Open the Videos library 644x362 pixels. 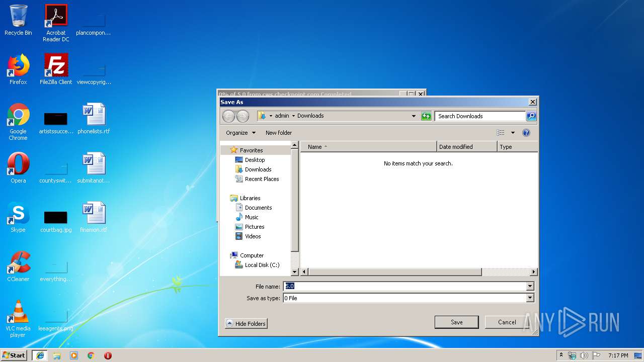coord(253,236)
